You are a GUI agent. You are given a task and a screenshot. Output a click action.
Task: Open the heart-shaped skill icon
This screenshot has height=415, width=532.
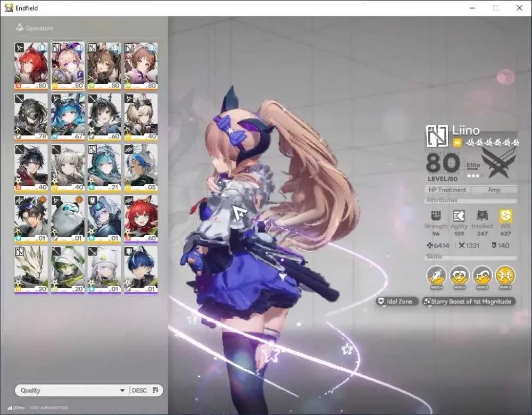pyautogui.click(x=459, y=276)
